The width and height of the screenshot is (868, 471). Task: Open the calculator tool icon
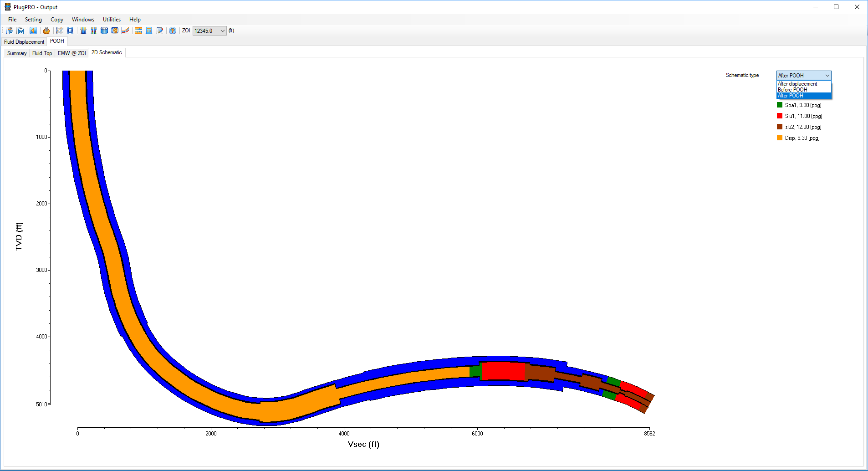pyautogui.click(x=149, y=31)
